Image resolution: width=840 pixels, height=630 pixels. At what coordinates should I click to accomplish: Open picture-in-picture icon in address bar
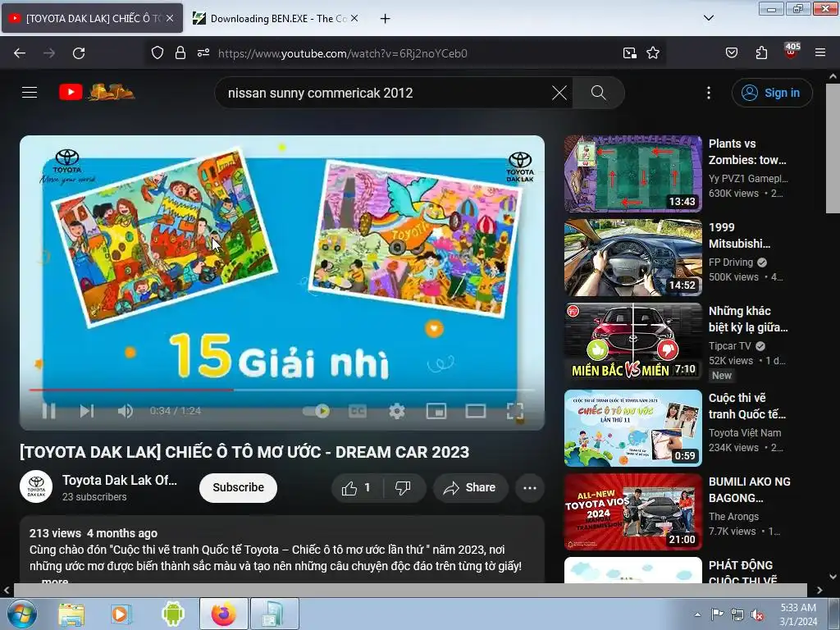click(629, 52)
